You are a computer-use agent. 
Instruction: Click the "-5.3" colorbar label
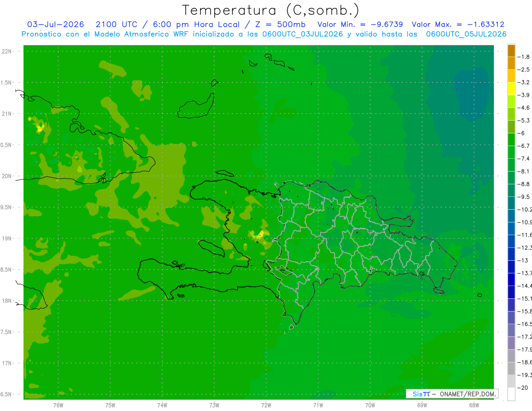(x=524, y=121)
